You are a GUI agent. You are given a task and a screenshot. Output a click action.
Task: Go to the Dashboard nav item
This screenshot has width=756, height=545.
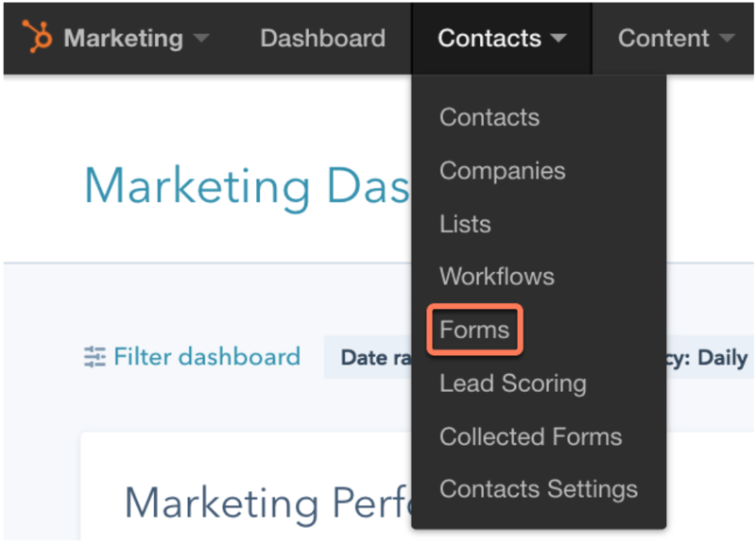(x=322, y=39)
